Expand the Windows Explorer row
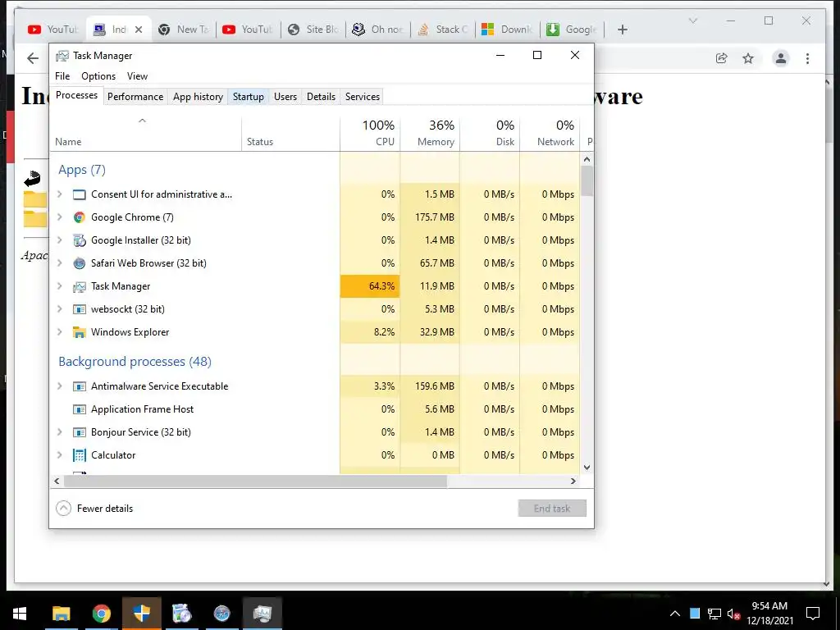The image size is (840, 630). click(x=59, y=332)
